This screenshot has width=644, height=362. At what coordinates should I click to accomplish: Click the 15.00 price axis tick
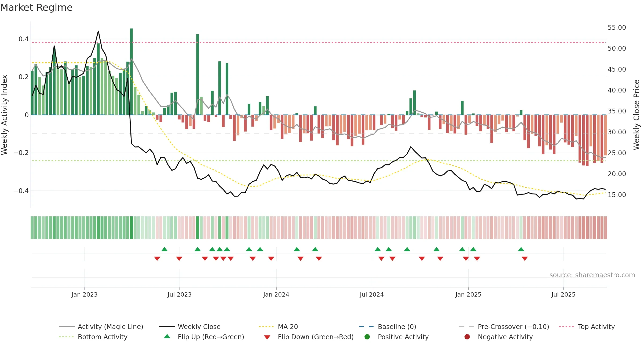pyautogui.click(x=617, y=195)
